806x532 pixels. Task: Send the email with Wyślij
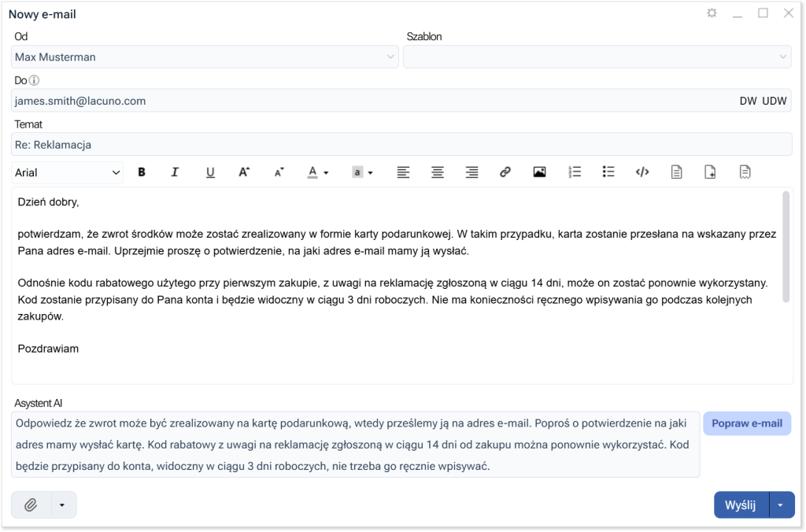(740, 505)
